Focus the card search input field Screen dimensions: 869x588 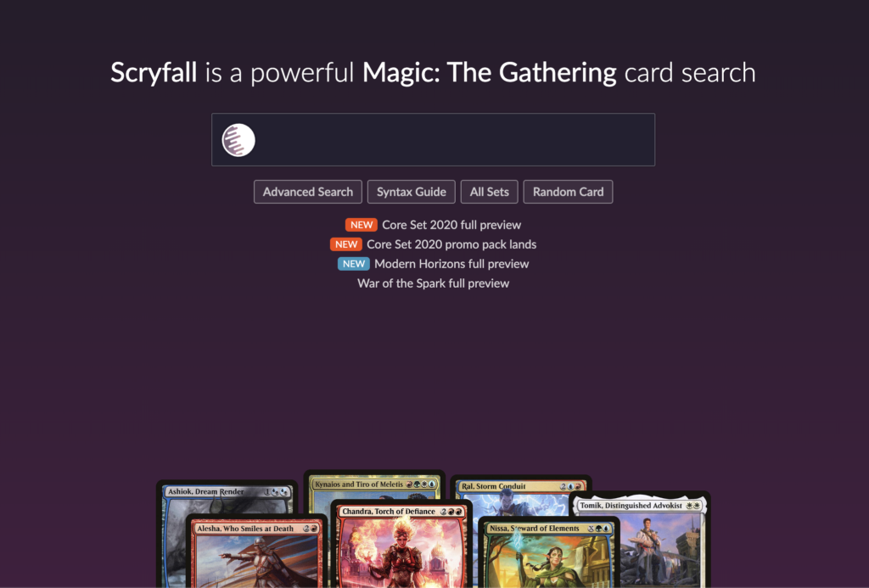click(x=433, y=140)
